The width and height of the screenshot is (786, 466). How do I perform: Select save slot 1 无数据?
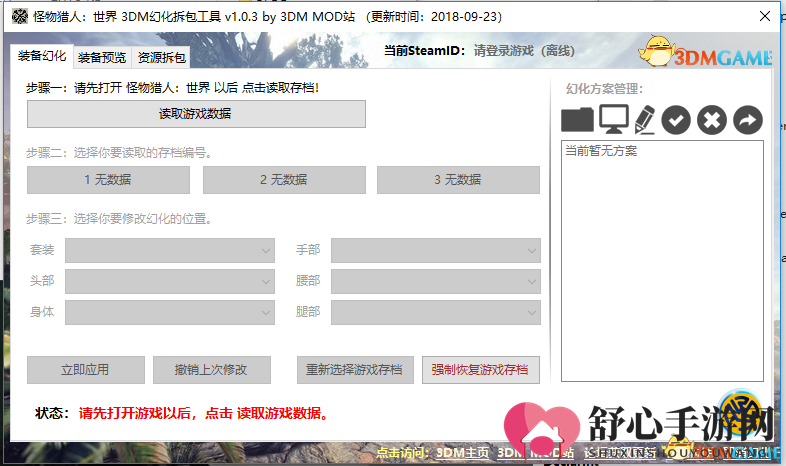point(108,179)
